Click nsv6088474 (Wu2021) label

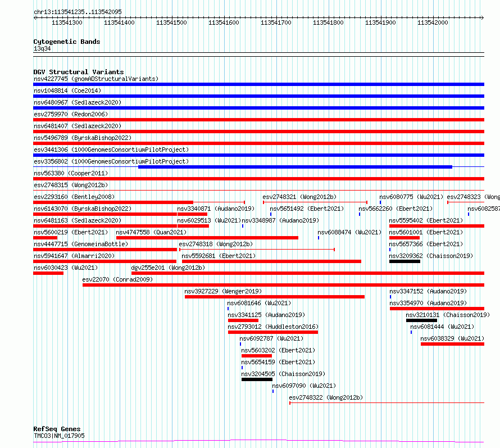pos(349,232)
